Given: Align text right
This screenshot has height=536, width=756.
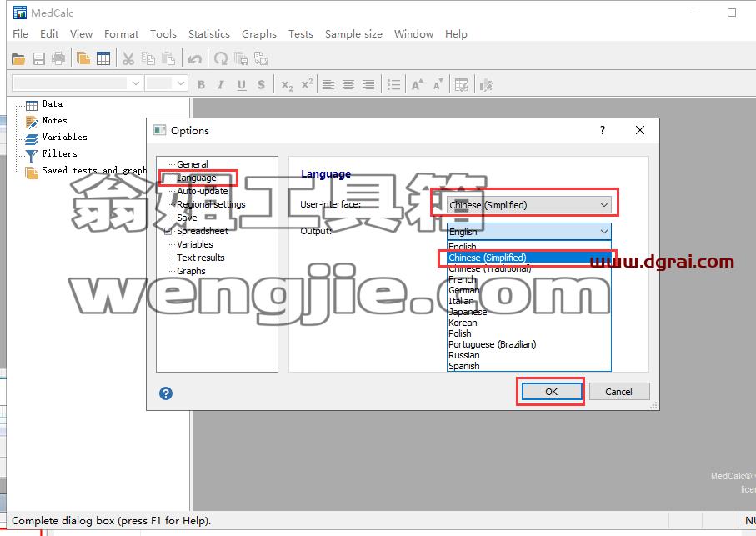Looking at the screenshot, I should pos(369,85).
